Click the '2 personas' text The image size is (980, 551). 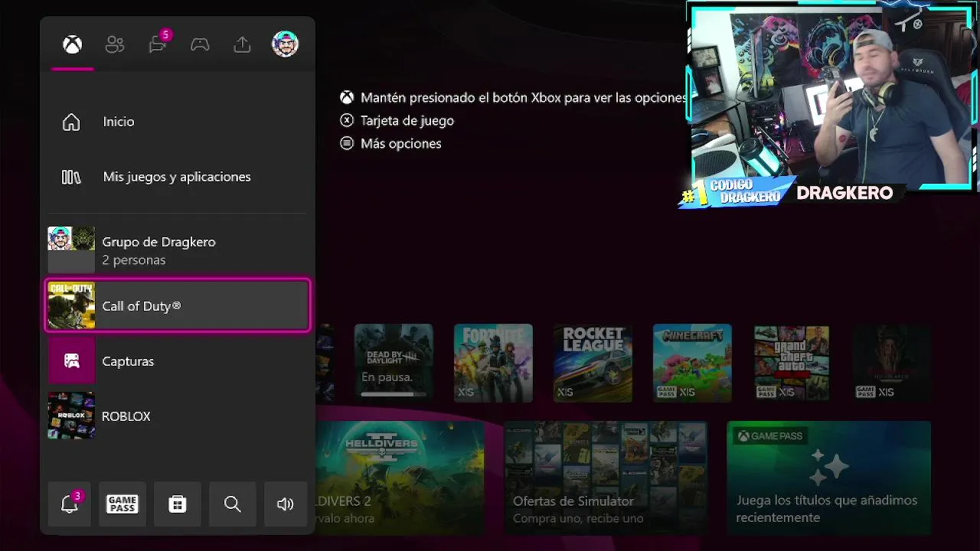(x=134, y=260)
